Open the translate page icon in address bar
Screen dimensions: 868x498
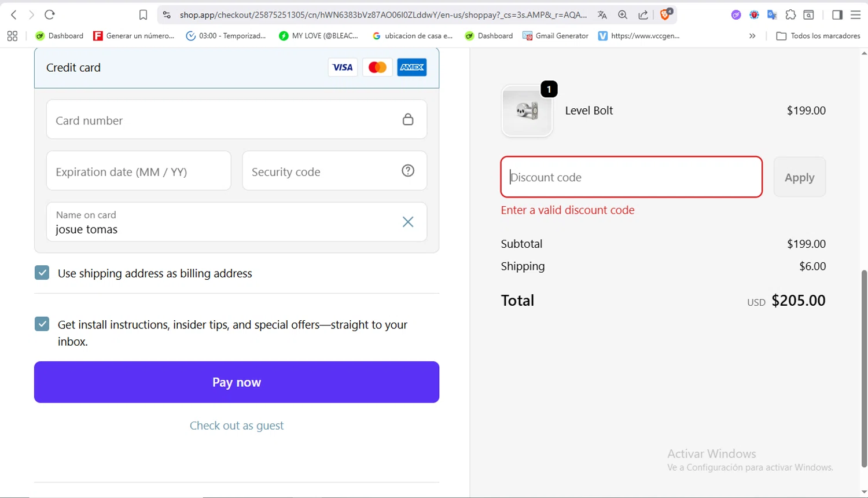coord(602,15)
